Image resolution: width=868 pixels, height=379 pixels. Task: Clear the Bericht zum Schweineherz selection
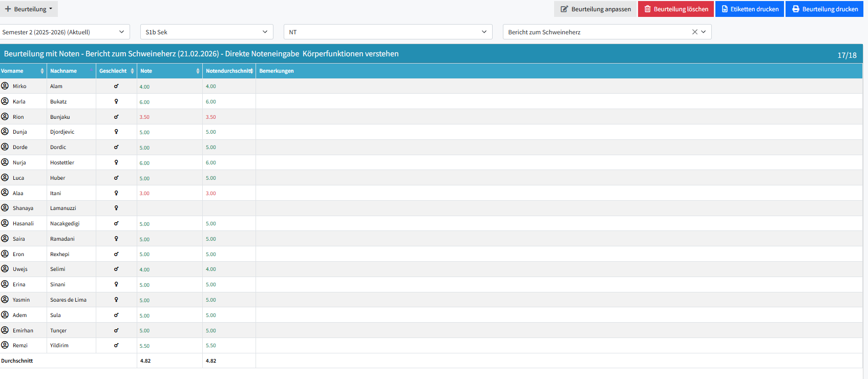[694, 32]
